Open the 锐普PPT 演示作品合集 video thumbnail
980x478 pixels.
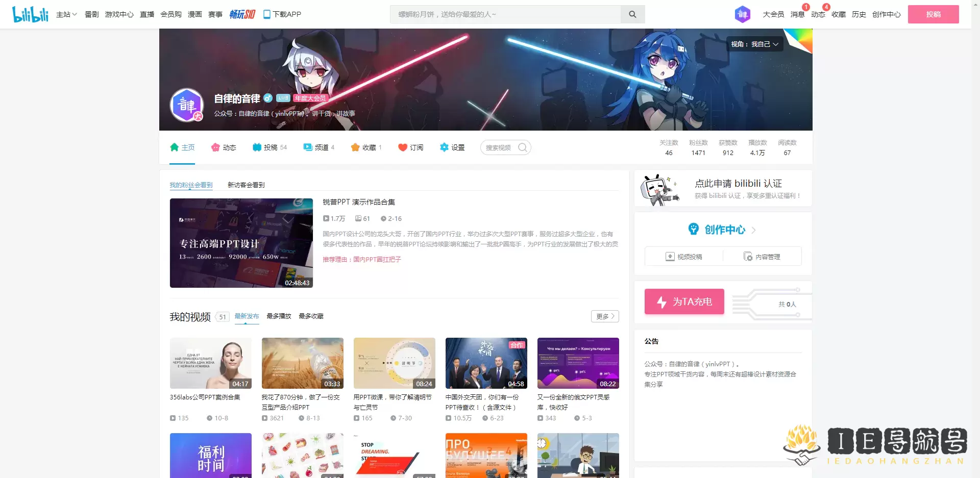tap(241, 243)
